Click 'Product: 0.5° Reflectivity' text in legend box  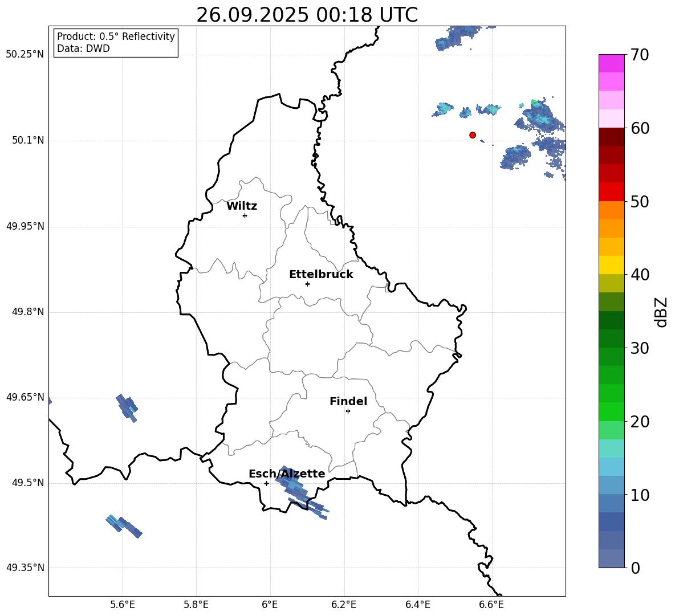click(x=116, y=36)
